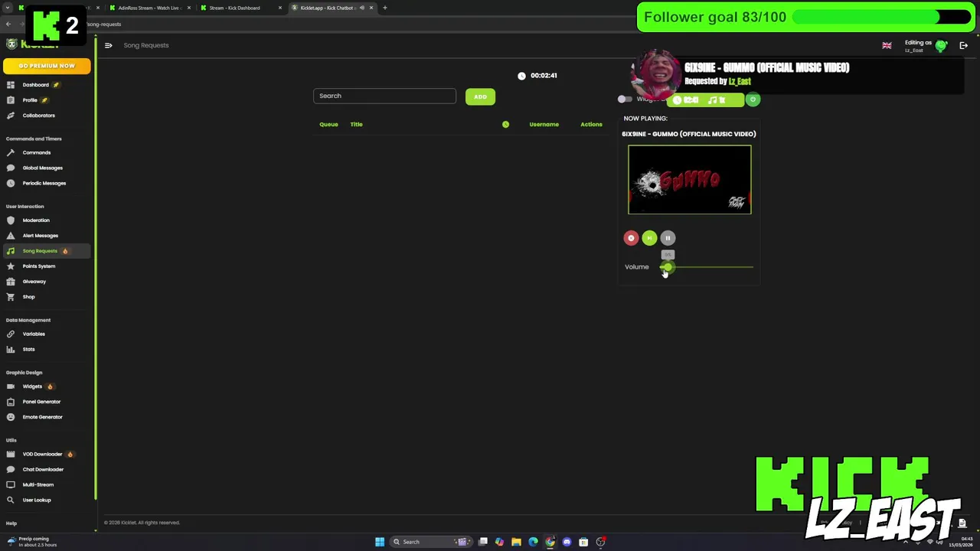This screenshot has width=980, height=551.
Task: Click the clock icon column header
Action: tap(505, 124)
